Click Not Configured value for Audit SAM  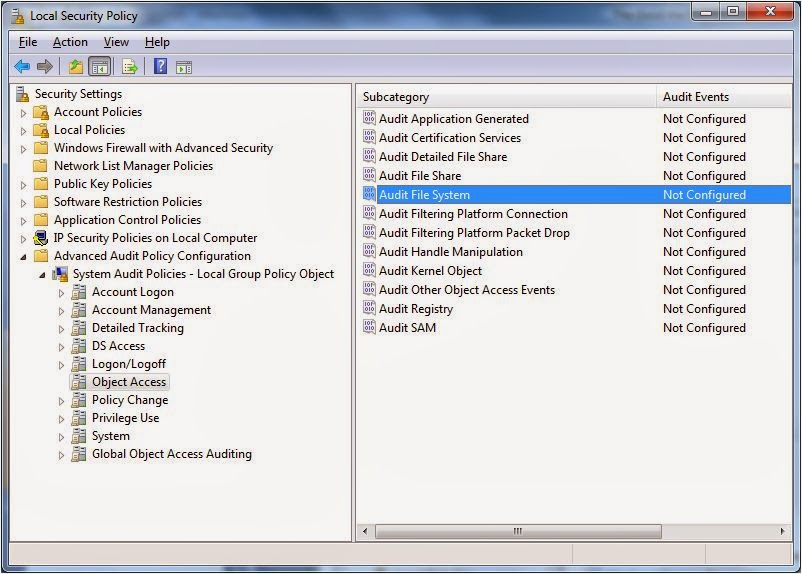[x=704, y=327]
